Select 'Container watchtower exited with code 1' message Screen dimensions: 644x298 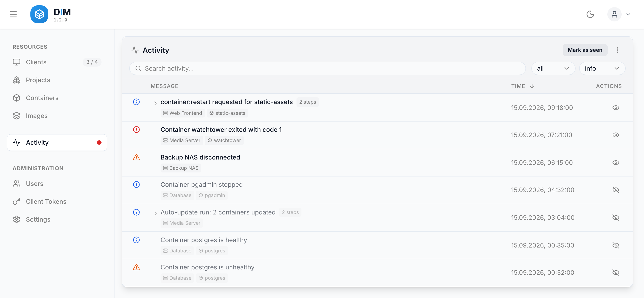point(221,130)
